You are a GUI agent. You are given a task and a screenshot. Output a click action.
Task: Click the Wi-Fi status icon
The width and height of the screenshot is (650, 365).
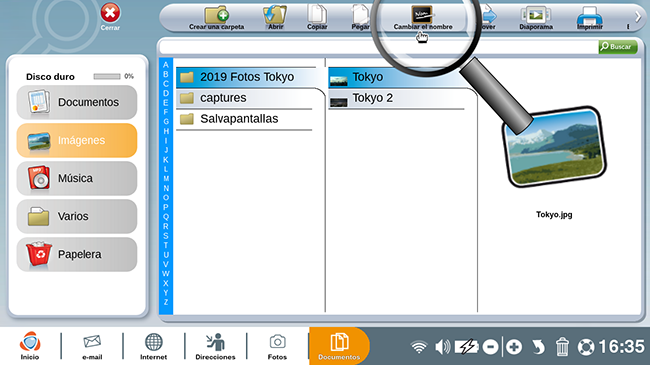coord(419,347)
